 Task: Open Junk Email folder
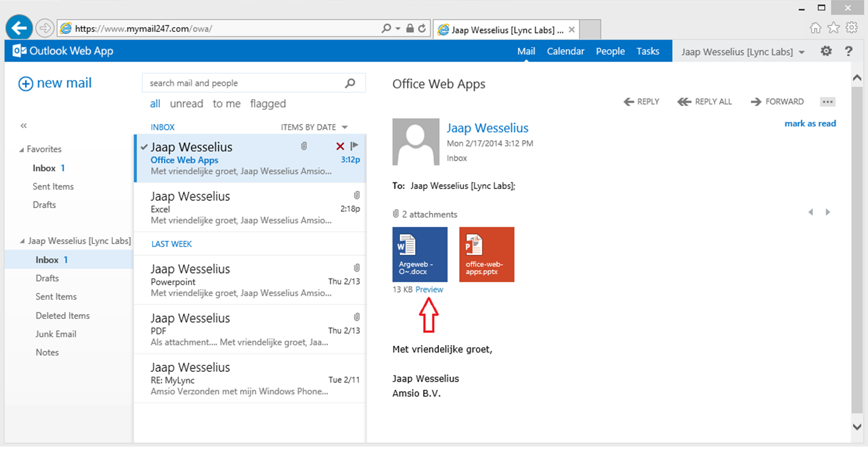pos(56,334)
